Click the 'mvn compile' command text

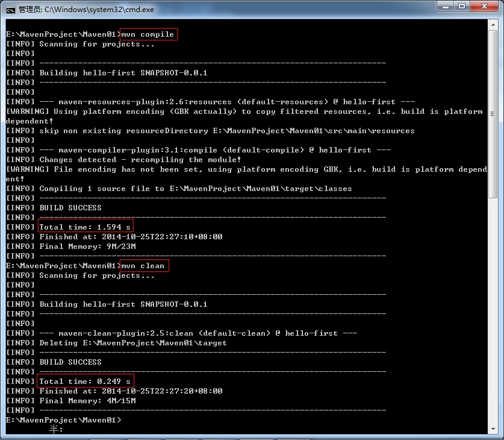(x=148, y=34)
